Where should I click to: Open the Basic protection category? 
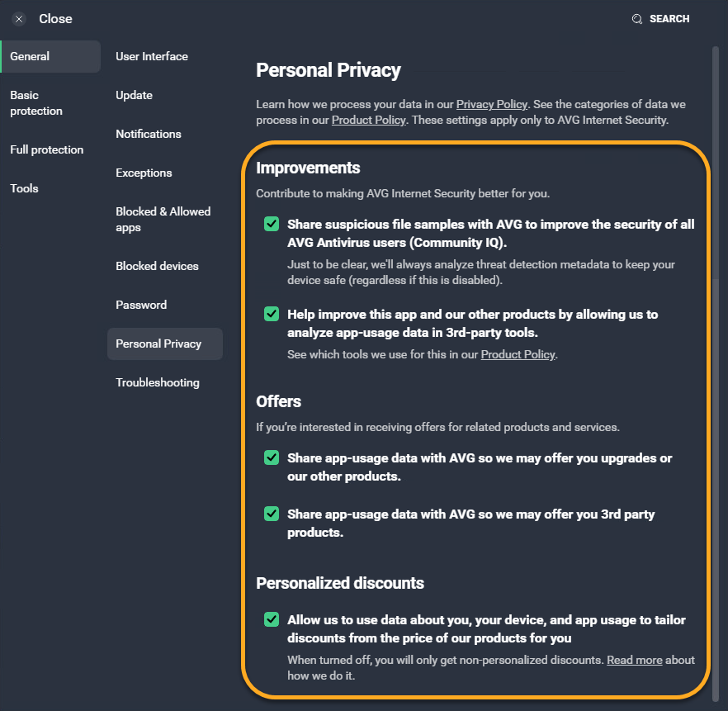pyautogui.click(x=36, y=103)
